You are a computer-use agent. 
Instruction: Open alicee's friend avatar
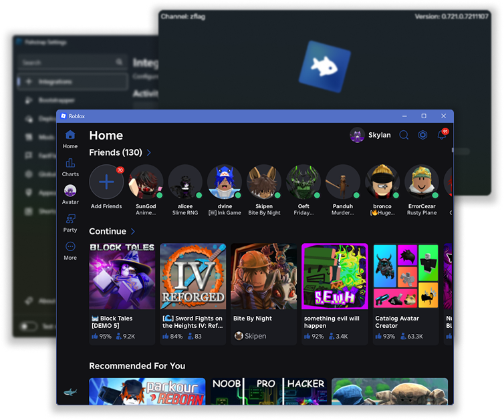point(185,182)
